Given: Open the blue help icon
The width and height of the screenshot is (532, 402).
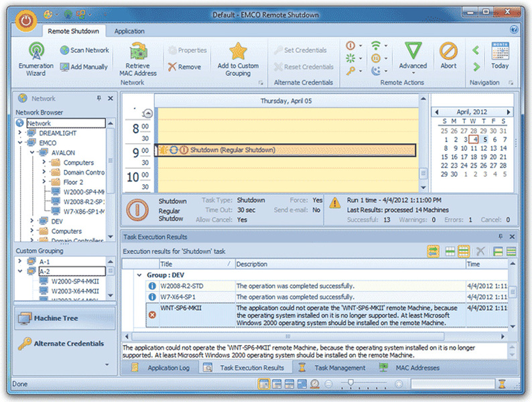Looking at the screenshot, I should 514,30.
